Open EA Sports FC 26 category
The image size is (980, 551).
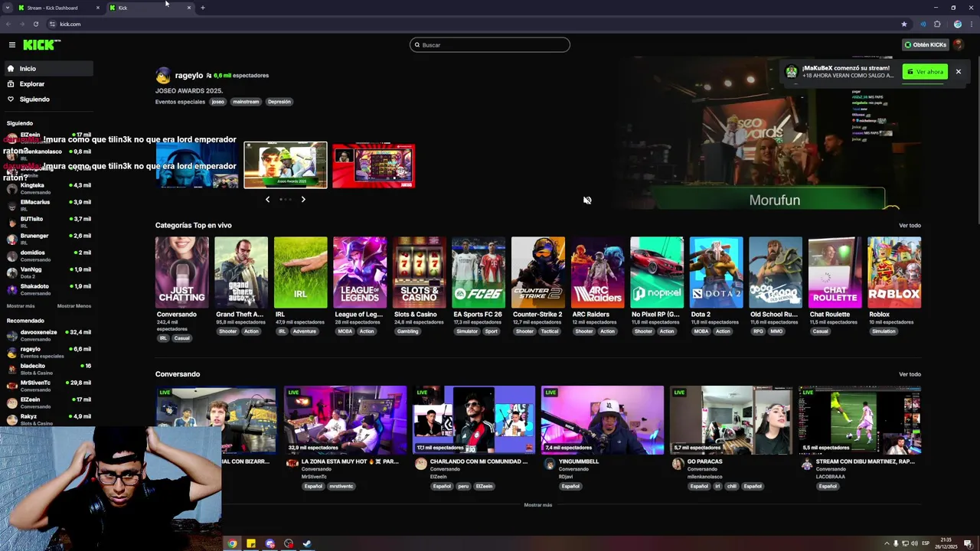tap(479, 273)
